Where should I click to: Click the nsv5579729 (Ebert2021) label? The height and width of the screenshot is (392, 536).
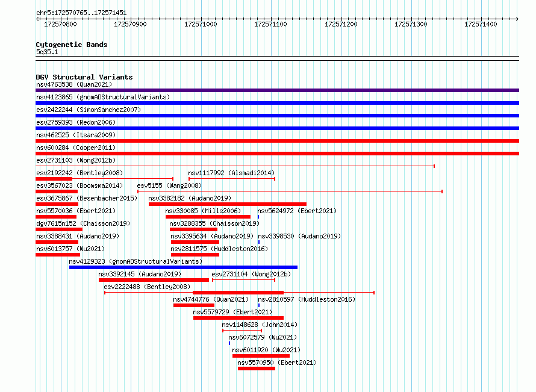pos(232,312)
